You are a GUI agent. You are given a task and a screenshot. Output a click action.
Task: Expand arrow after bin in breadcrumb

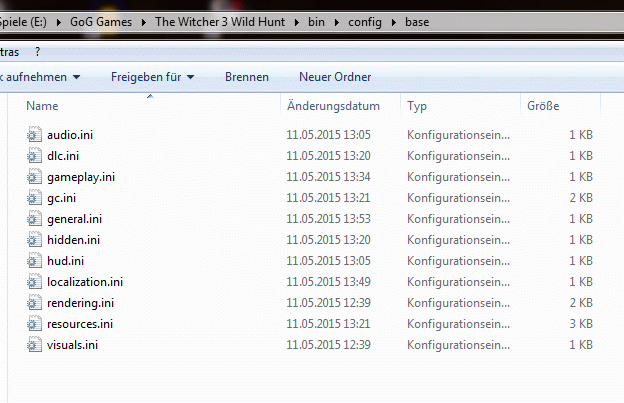point(337,22)
